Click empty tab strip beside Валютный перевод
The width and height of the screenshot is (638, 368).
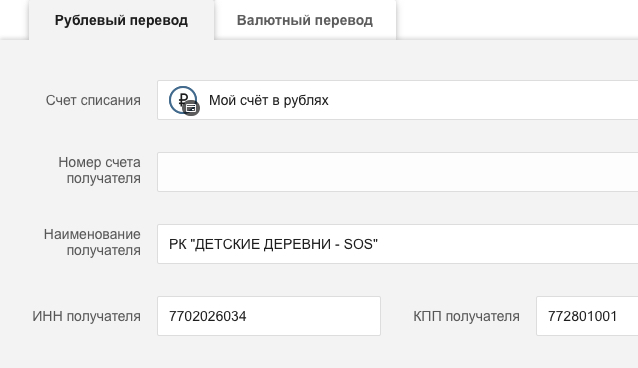pyautogui.click(x=517, y=20)
